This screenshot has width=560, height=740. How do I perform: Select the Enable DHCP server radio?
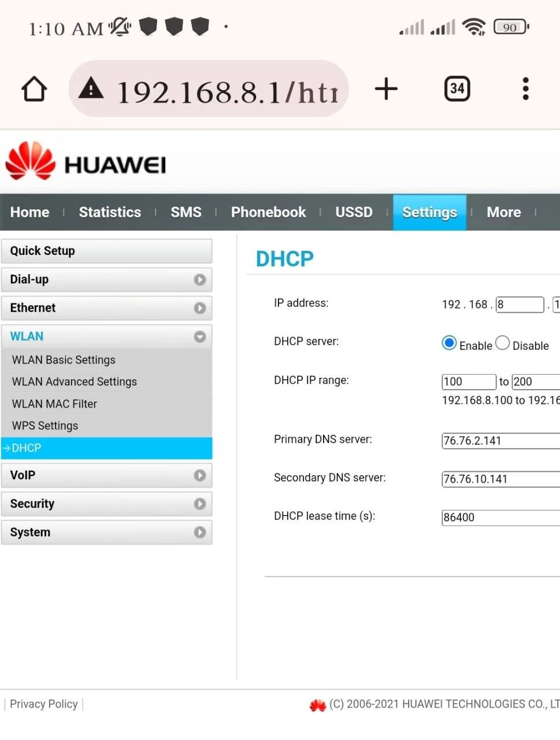(x=449, y=343)
